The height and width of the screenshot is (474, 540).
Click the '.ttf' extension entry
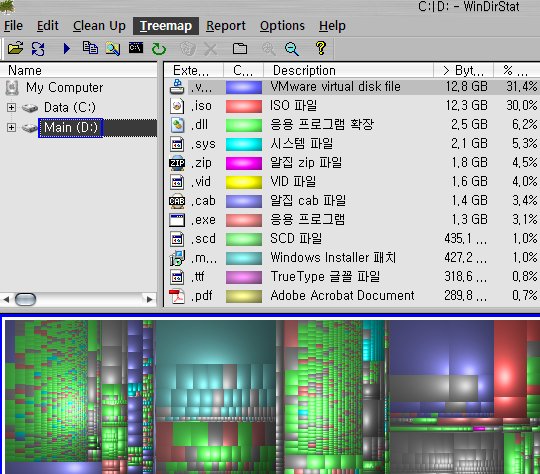[x=198, y=277]
